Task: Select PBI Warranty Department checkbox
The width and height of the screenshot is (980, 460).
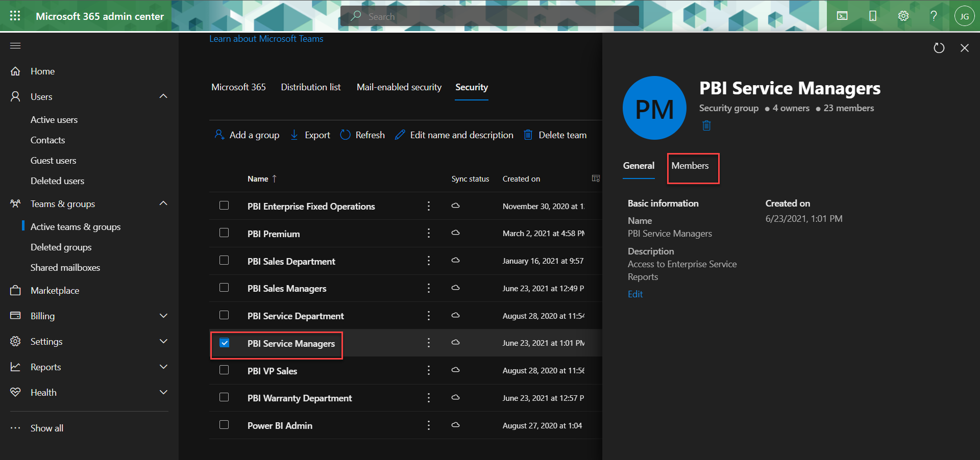Action: [x=224, y=397]
